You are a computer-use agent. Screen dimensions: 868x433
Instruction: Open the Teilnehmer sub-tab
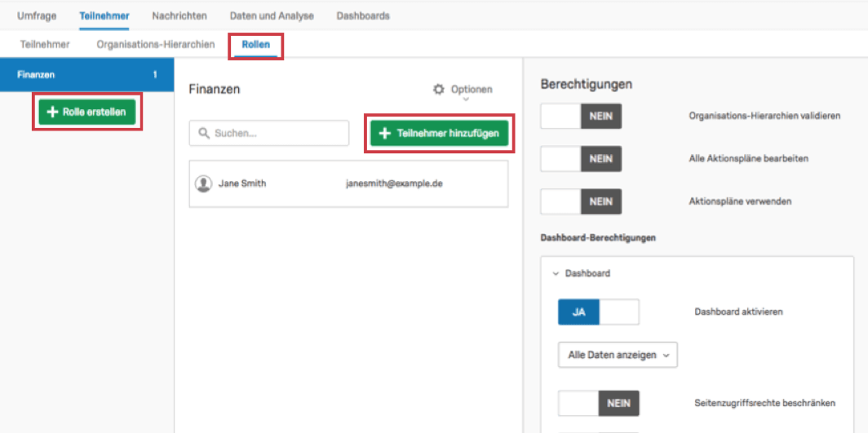pyautogui.click(x=45, y=44)
